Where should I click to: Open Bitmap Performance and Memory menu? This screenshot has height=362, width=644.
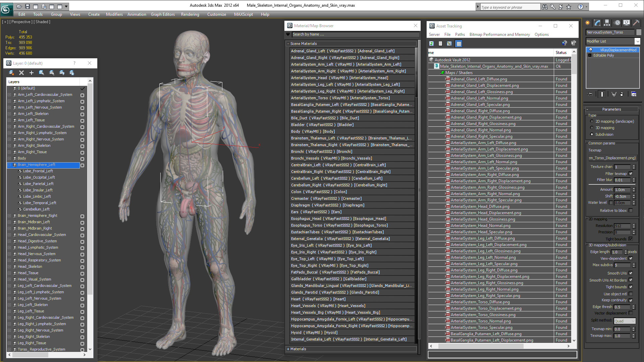(x=499, y=35)
